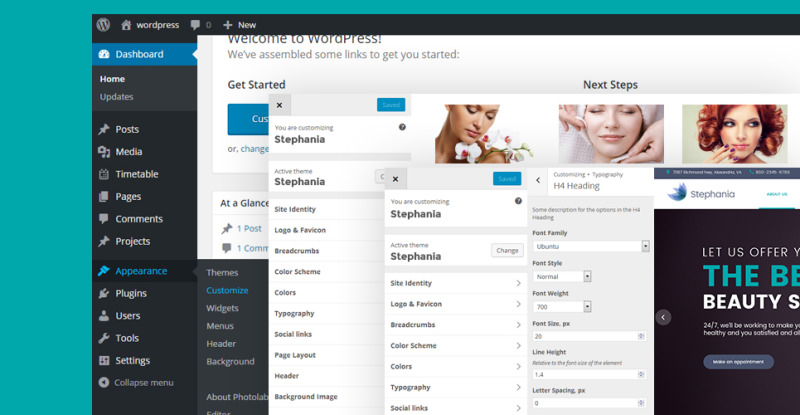Click the Change theme button

507,251
